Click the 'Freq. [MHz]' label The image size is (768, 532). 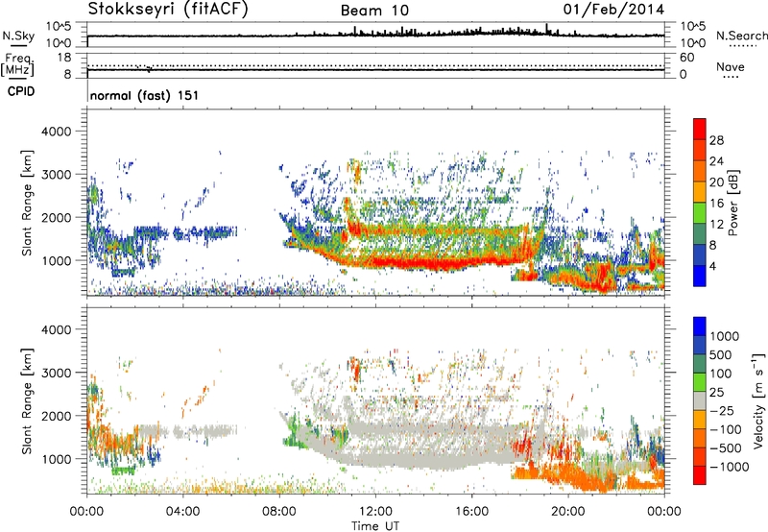(17, 64)
